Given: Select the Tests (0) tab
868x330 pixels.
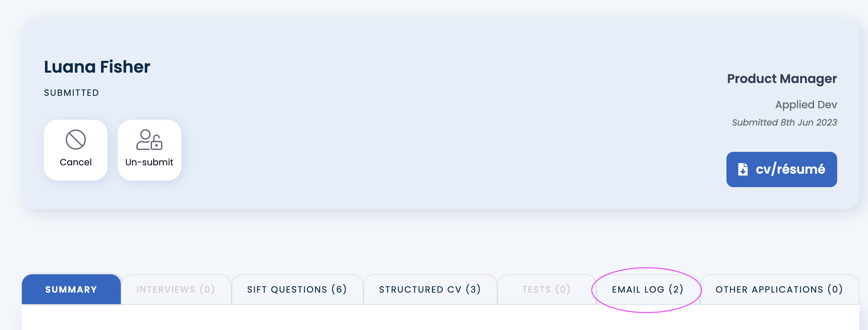Looking at the screenshot, I should pos(546,290).
